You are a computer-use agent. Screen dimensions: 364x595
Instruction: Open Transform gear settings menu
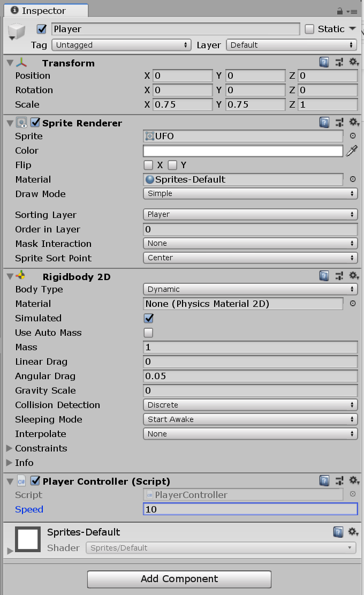(354, 62)
